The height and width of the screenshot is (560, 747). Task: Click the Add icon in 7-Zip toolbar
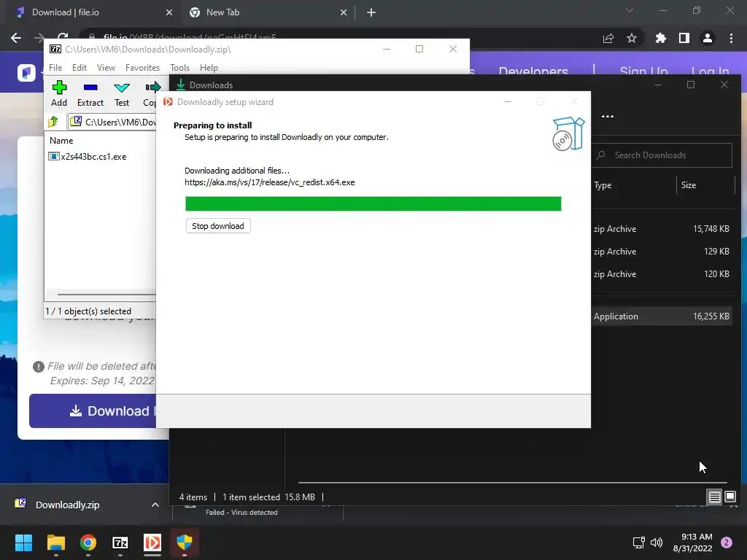pos(59,87)
